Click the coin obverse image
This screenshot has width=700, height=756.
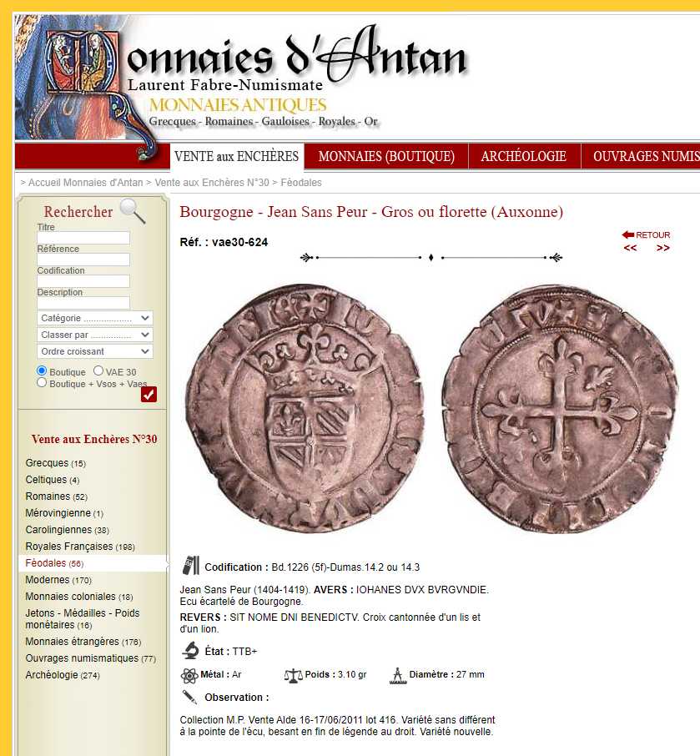tap(305, 407)
